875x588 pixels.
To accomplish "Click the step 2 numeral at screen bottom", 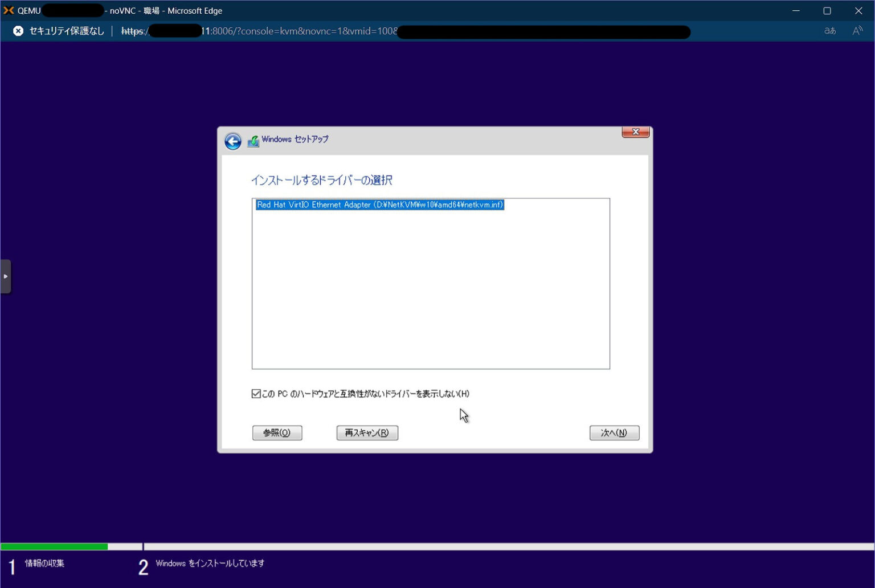I will [142, 565].
